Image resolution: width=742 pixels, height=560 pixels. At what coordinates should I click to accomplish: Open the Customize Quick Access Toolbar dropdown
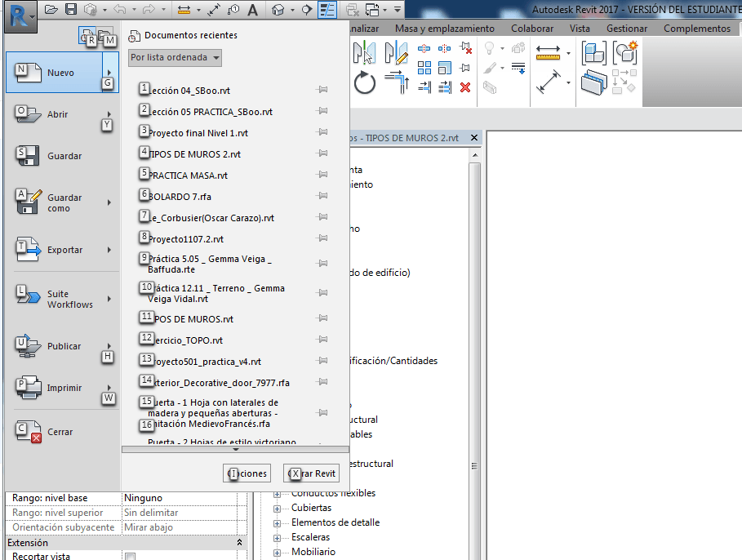pyautogui.click(x=398, y=10)
